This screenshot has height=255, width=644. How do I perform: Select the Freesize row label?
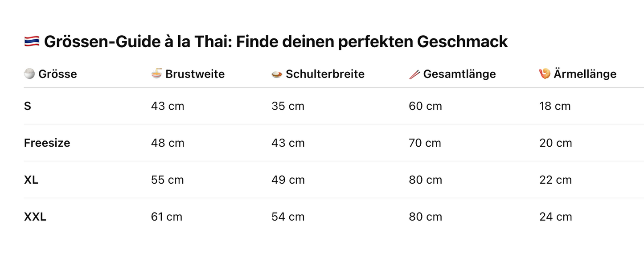pos(47,143)
